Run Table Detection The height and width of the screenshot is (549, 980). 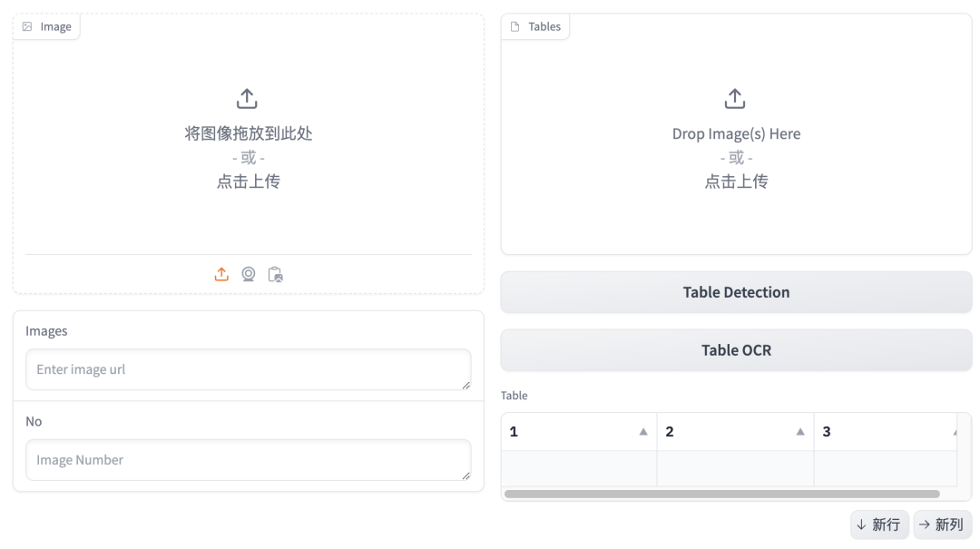[x=736, y=291]
